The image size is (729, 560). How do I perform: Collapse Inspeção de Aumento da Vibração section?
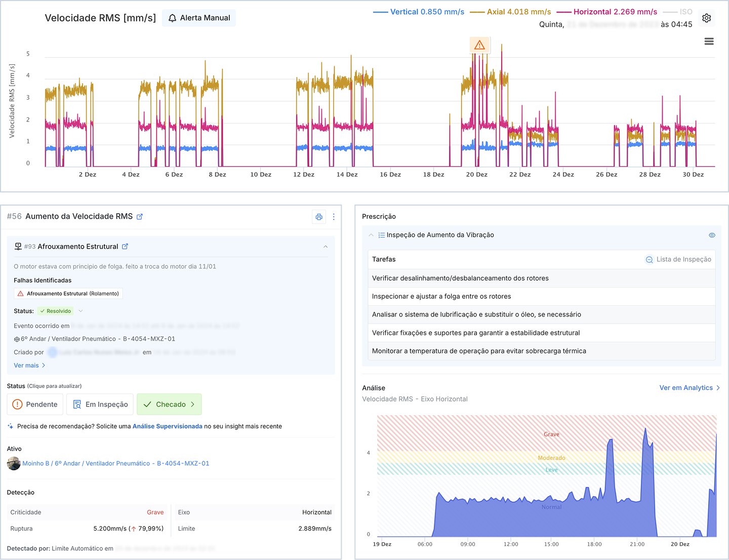371,235
